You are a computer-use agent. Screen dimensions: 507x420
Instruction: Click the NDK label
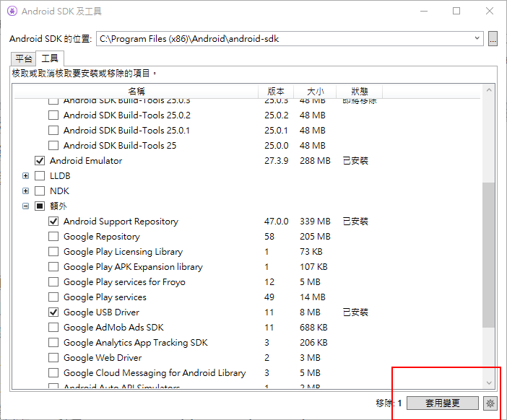(59, 191)
